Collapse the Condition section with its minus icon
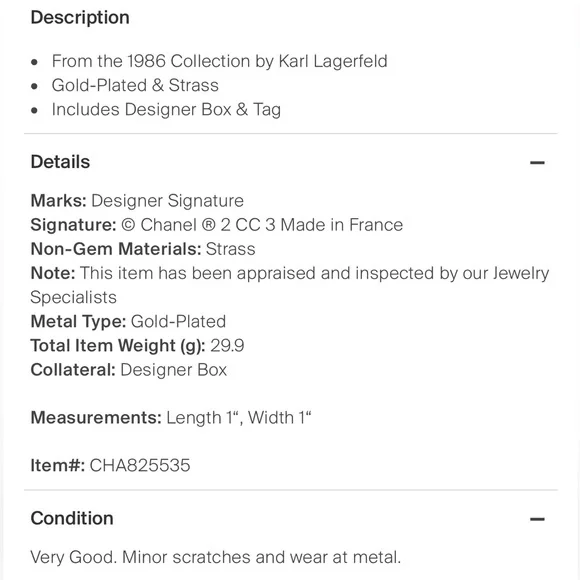The width and height of the screenshot is (580, 580). [x=537, y=519]
